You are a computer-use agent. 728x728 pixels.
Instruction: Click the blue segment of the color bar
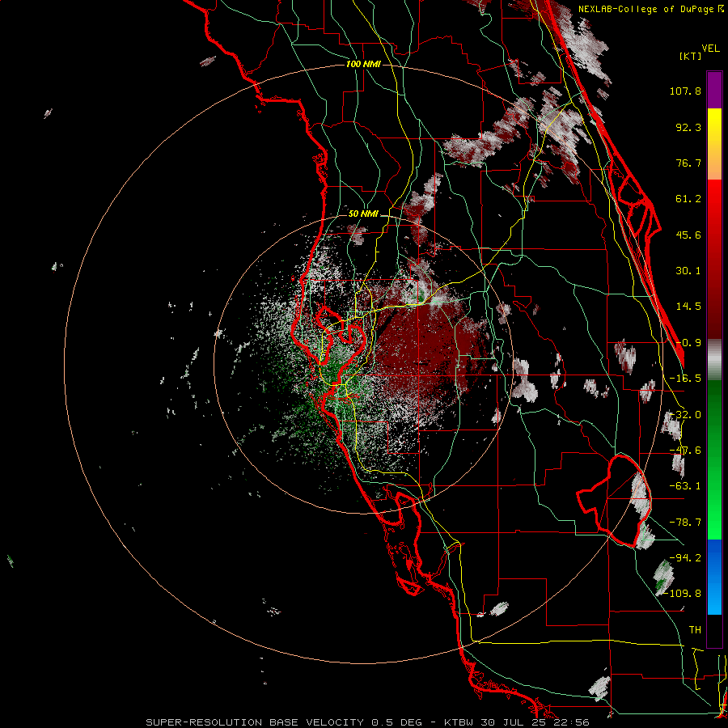click(x=714, y=577)
